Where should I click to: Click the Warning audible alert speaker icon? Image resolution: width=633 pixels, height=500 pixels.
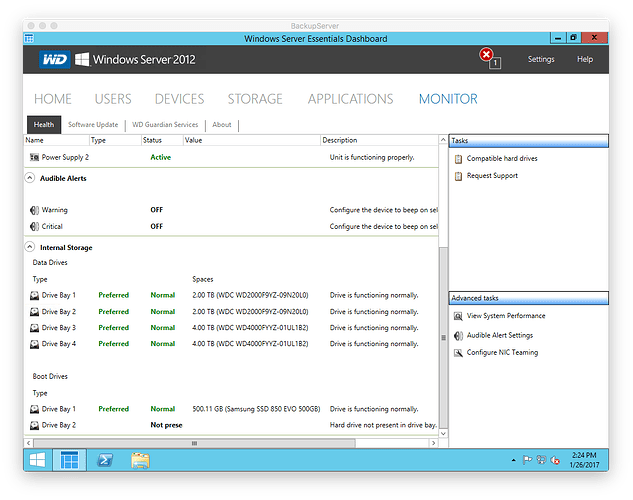(34, 210)
